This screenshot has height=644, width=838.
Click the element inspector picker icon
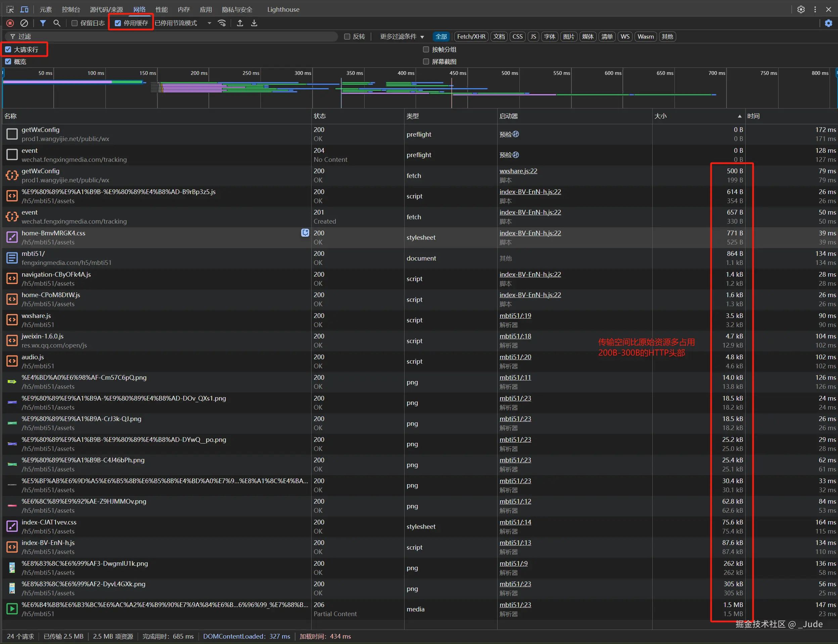pyautogui.click(x=10, y=10)
